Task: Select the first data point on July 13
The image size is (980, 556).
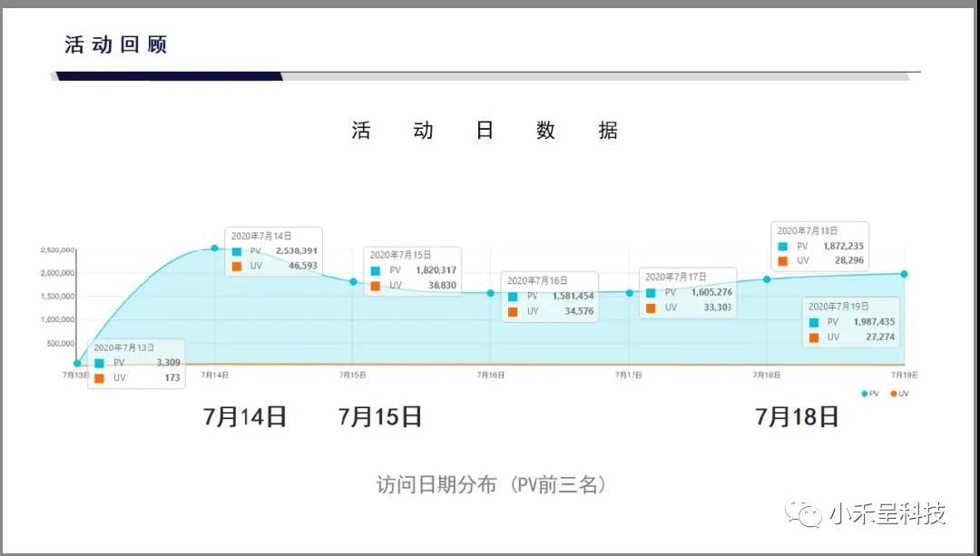Action: click(77, 364)
